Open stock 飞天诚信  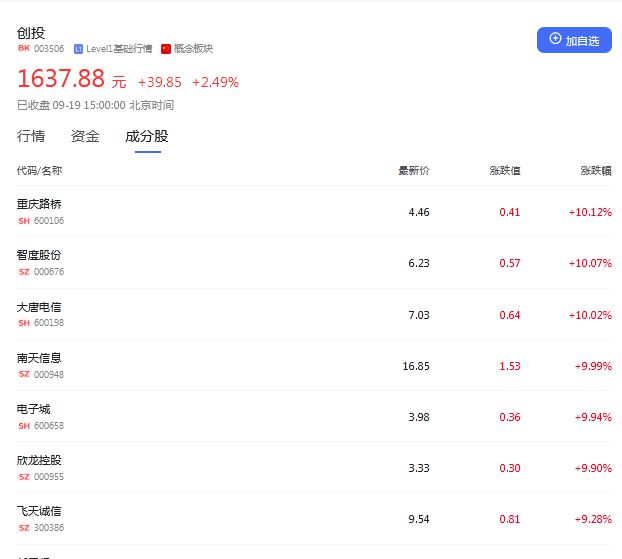[x=39, y=512]
